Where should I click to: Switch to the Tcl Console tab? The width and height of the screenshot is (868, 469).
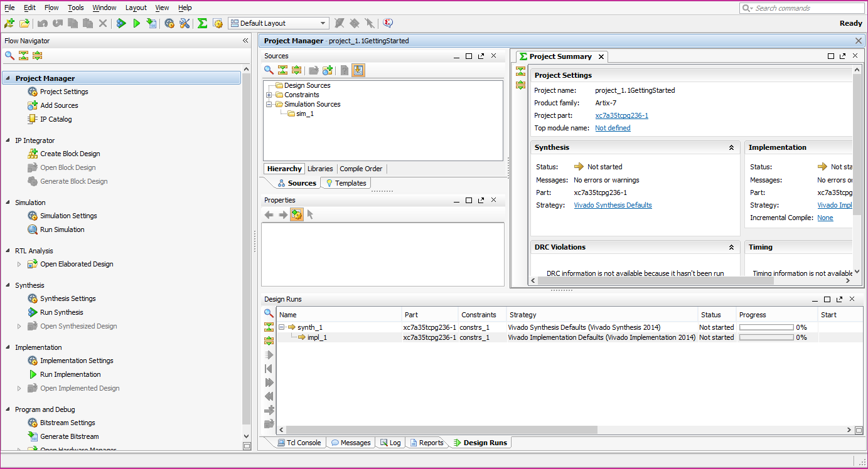point(299,442)
